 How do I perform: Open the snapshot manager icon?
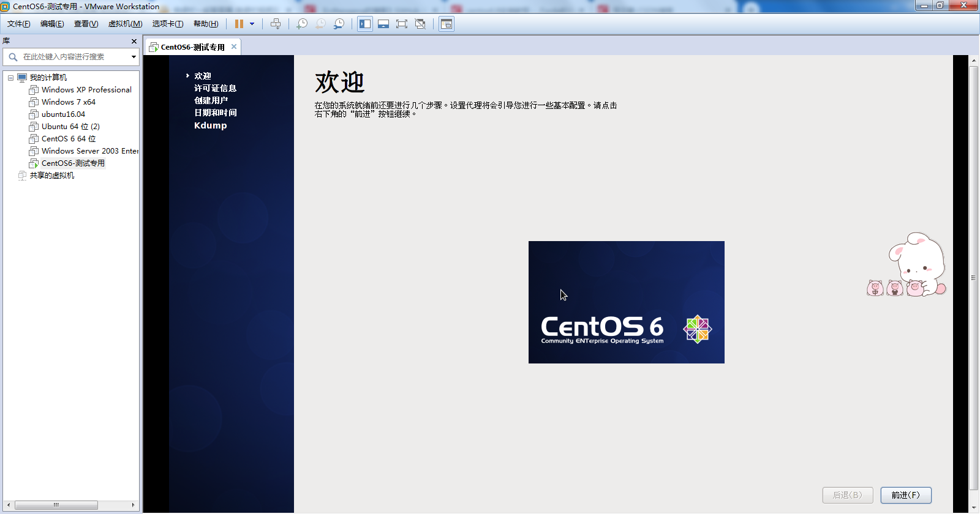(x=339, y=24)
